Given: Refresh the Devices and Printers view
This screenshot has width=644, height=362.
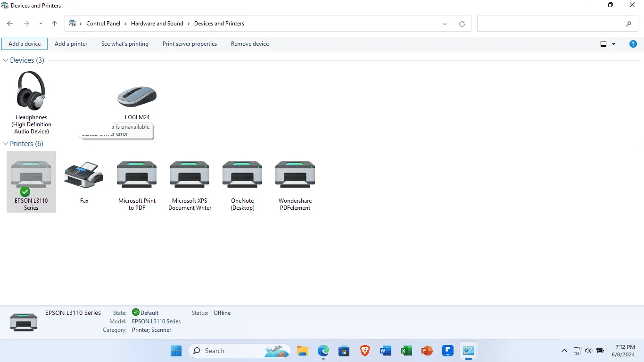Looking at the screenshot, I should coord(462,24).
